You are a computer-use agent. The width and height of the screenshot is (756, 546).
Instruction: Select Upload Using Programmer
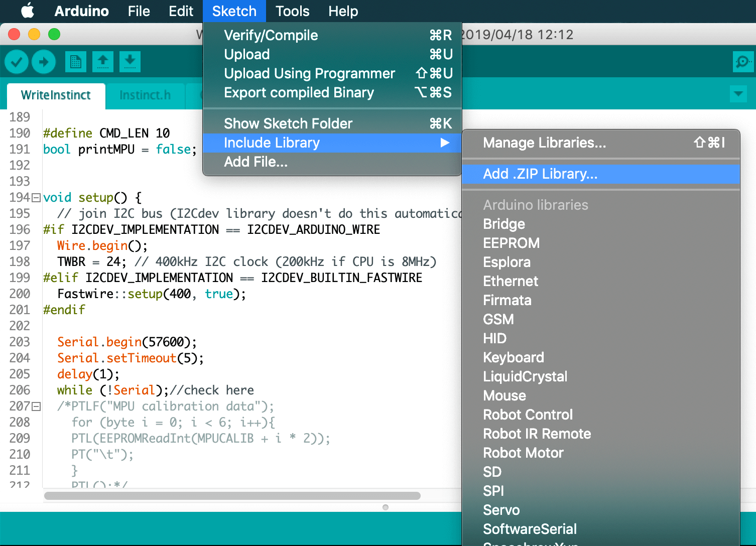332,73
